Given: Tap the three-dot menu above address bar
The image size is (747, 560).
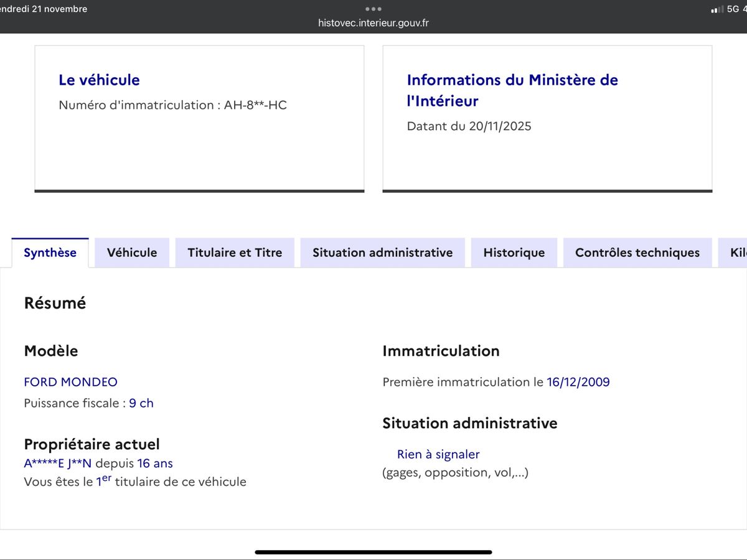Looking at the screenshot, I should [x=374, y=9].
